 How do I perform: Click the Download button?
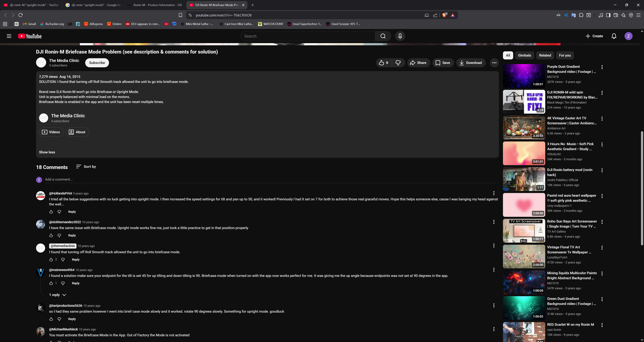click(471, 63)
